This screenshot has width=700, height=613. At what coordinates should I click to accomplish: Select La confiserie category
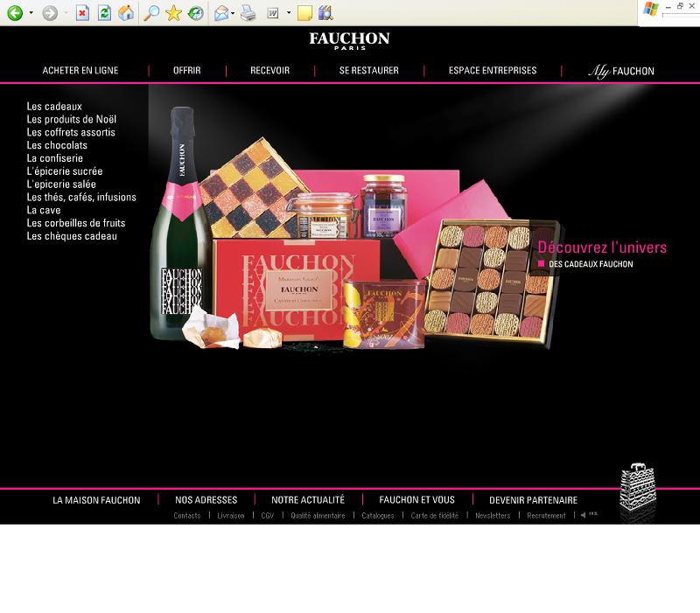[x=55, y=158]
